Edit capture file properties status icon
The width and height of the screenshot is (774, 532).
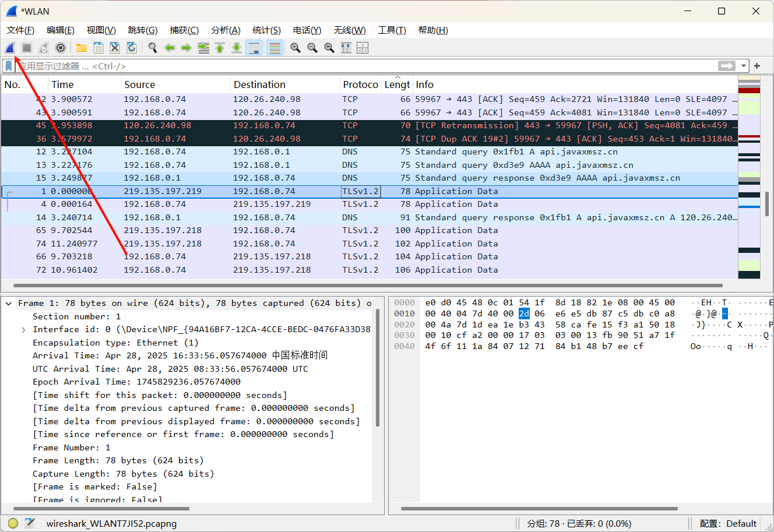(x=29, y=523)
